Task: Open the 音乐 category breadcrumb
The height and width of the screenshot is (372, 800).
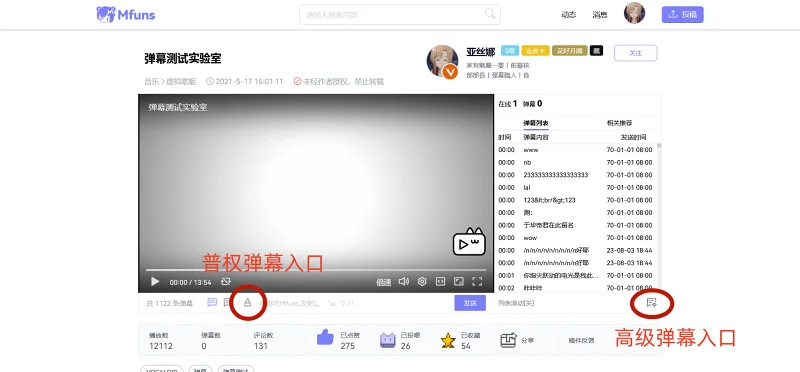Action: click(x=151, y=82)
